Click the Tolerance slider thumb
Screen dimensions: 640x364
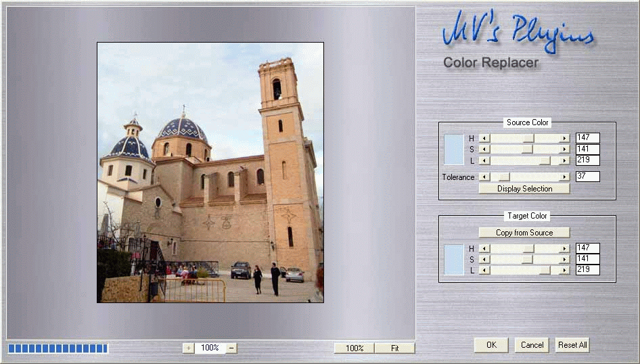pyautogui.click(x=505, y=177)
